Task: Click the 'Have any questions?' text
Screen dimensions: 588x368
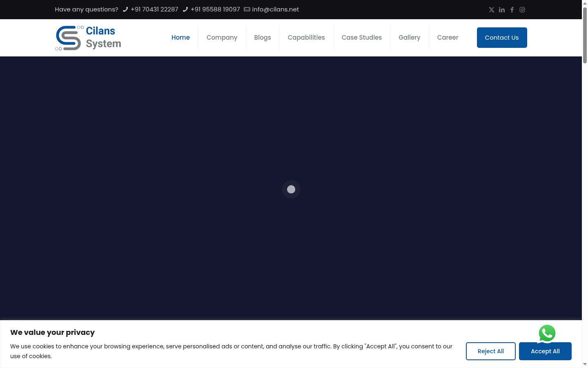Action: coord(87,9)
